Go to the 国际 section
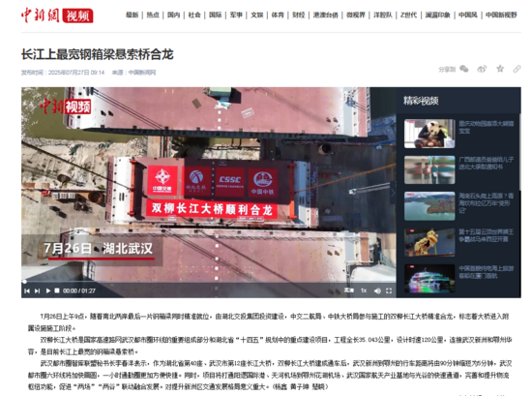532x396 pixels. point(215,15)
